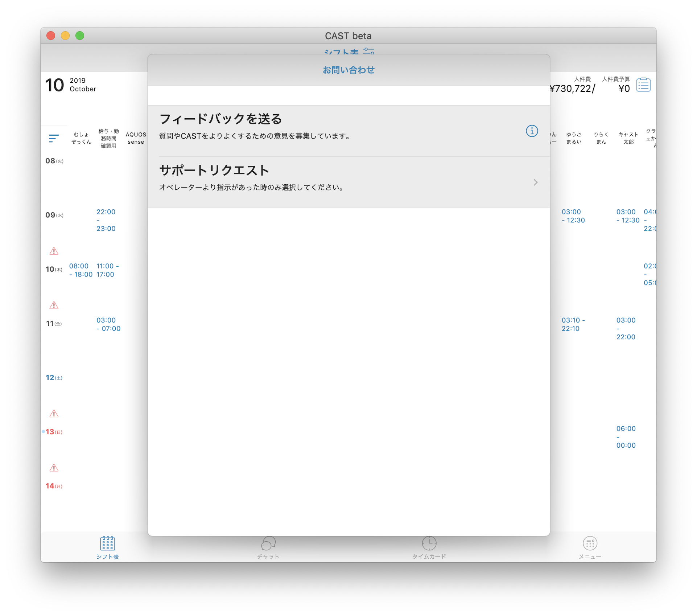Click the キャスト太郎 column header
Image resolution: width=697 pixels, height=616 pixels.
click(x=628, y=138)
